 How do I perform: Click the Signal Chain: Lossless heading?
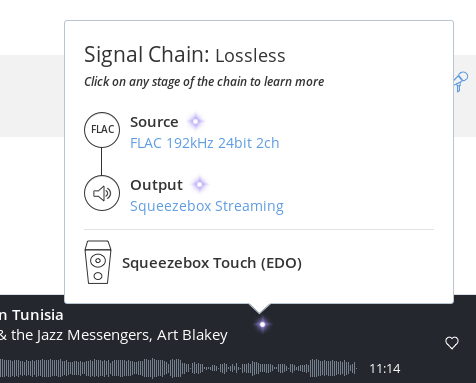[185, 55]
